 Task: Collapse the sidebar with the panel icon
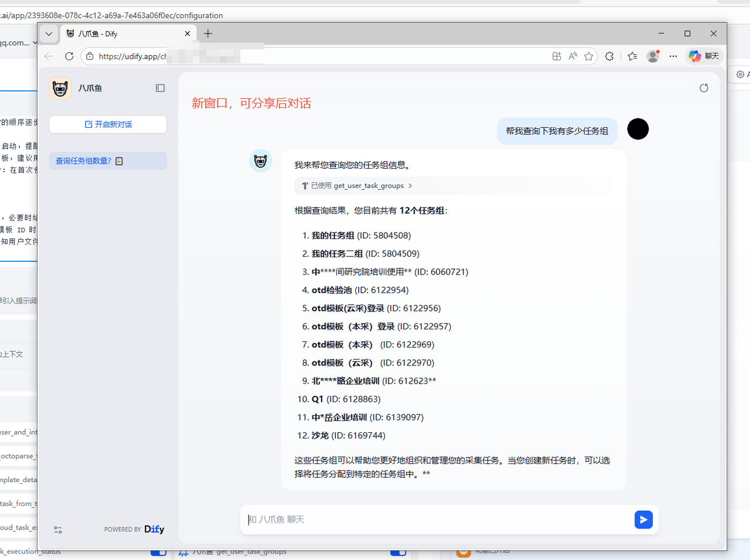pyautogui.click(x=160, y=88)
